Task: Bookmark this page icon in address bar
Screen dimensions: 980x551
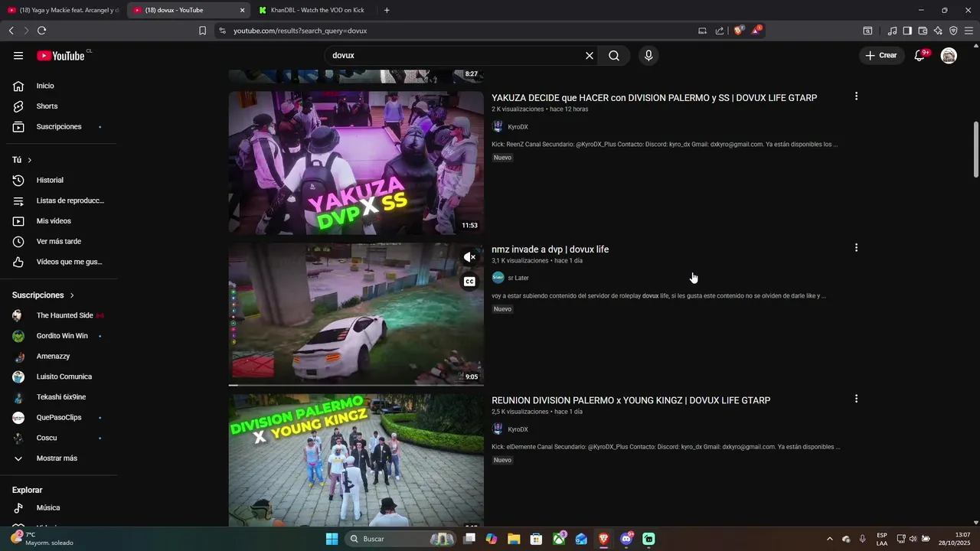Action: 202,31
